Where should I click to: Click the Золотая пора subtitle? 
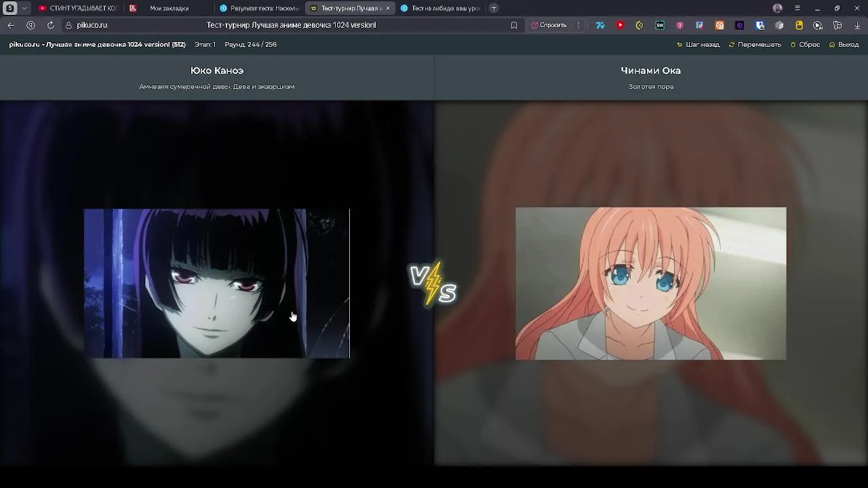(x=651, y=87)
